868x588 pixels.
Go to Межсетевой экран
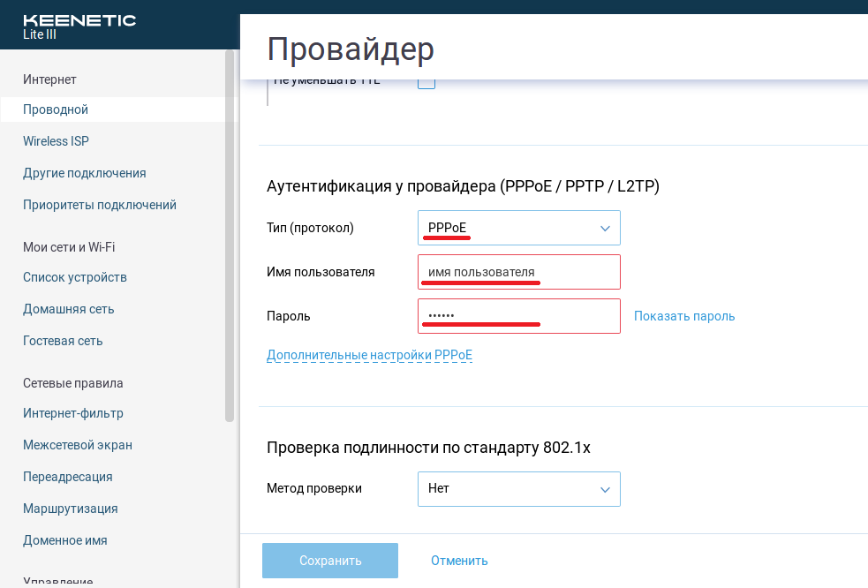pos(78,445)
